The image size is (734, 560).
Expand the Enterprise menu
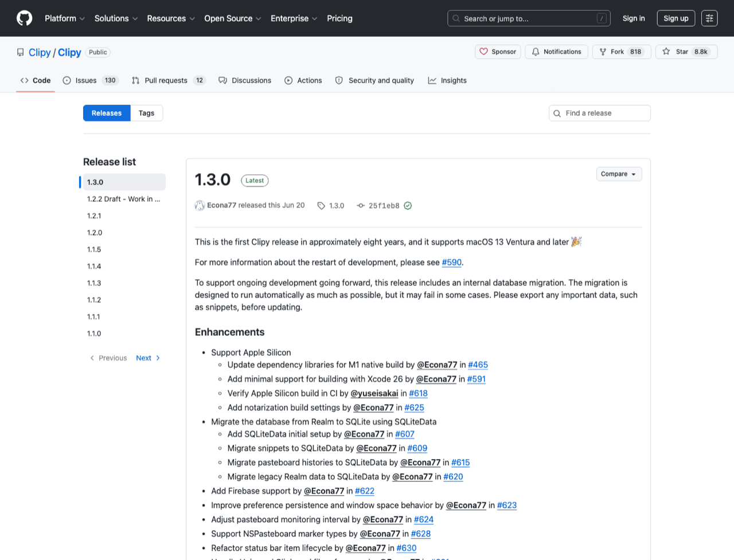(x=294, y=18)
